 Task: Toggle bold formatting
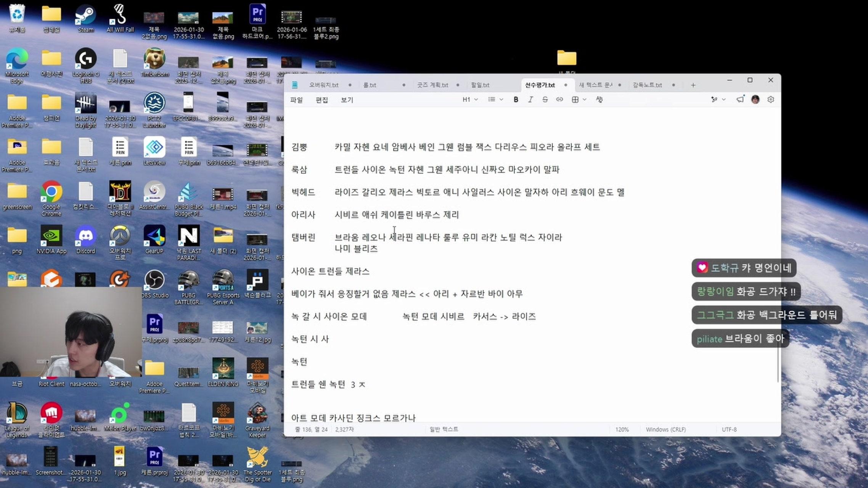point(516,100)
